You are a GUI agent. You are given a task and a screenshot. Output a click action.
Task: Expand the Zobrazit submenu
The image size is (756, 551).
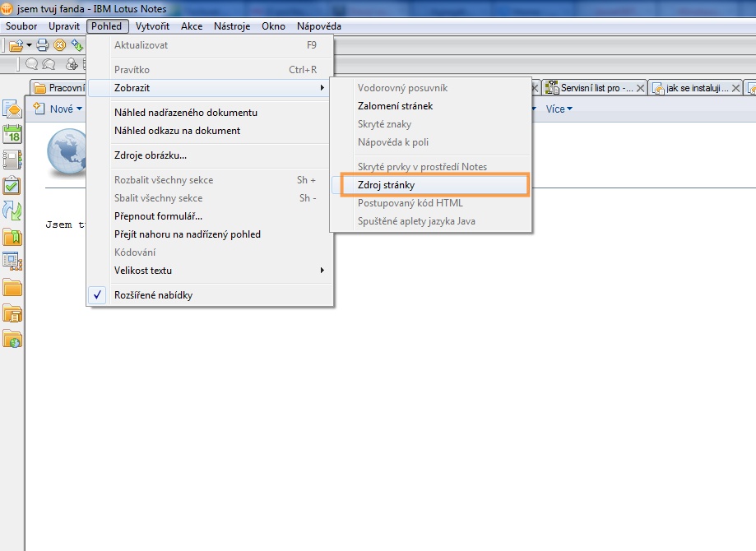(x=132, y=88)
